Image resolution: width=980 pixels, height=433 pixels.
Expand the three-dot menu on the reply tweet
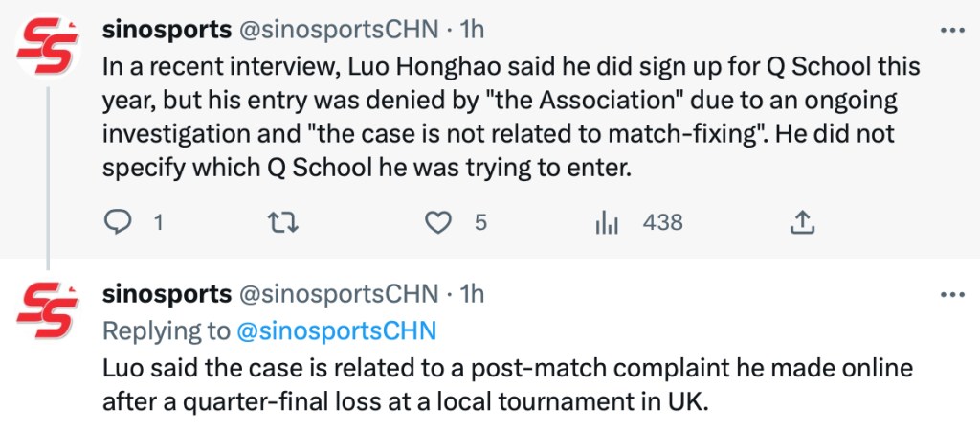(952, 294)
